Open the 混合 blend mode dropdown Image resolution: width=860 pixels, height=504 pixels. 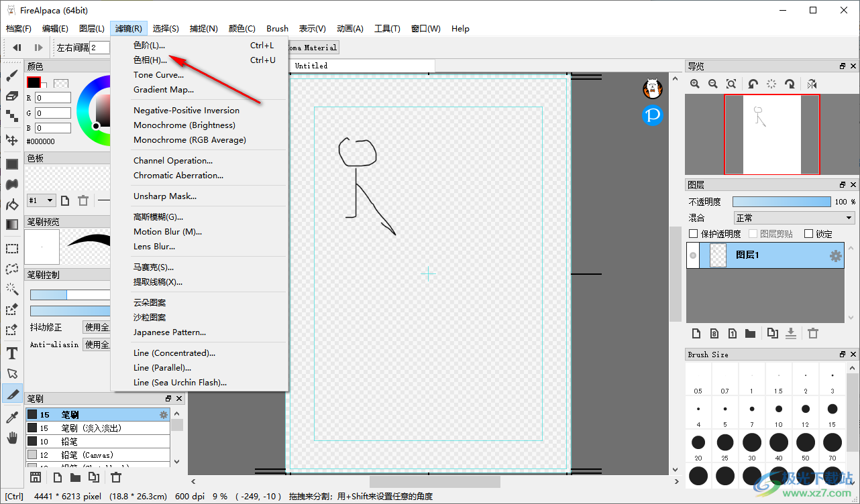point(794,218)
